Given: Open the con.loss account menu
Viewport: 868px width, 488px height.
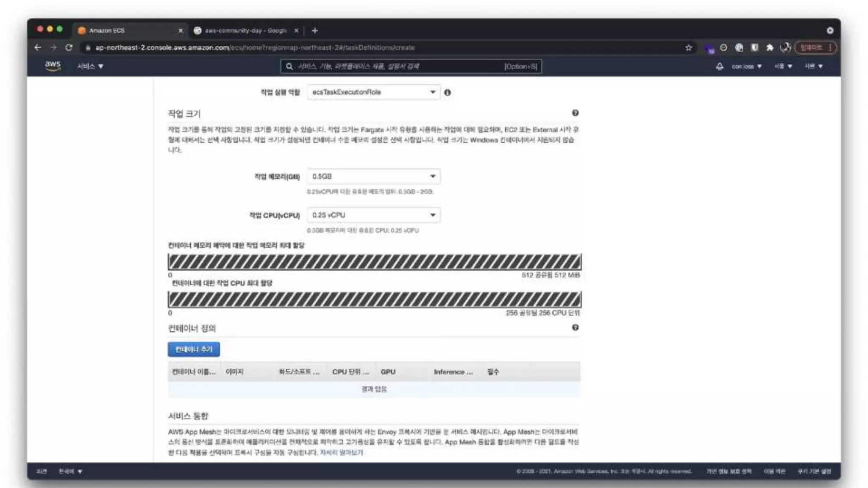Looking at the screenshot, I should [x=746, y=67].
